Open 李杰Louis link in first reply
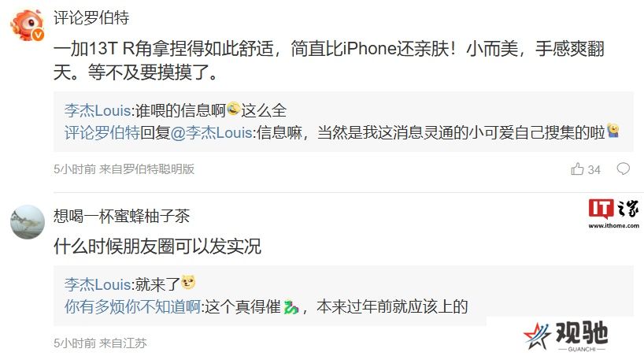 click(x=98, y=110)
